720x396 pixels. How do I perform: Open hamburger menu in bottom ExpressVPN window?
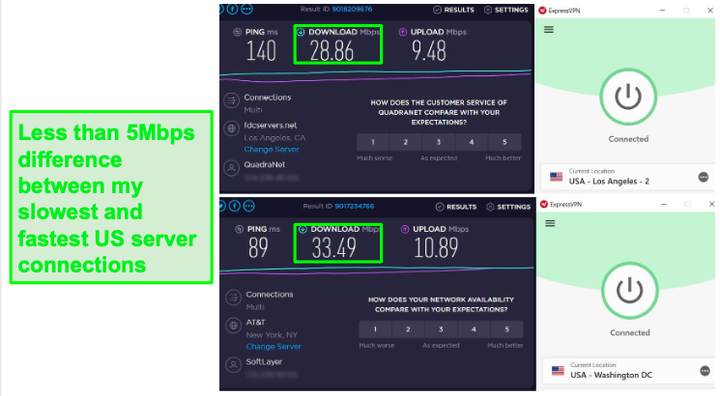550,223
